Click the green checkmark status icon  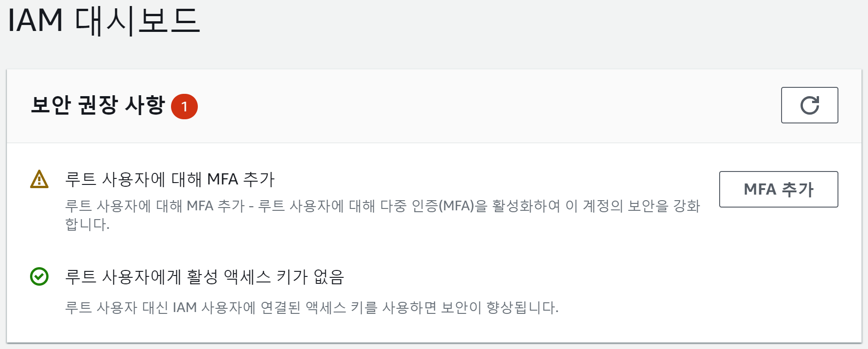click(x=39, y=276)
